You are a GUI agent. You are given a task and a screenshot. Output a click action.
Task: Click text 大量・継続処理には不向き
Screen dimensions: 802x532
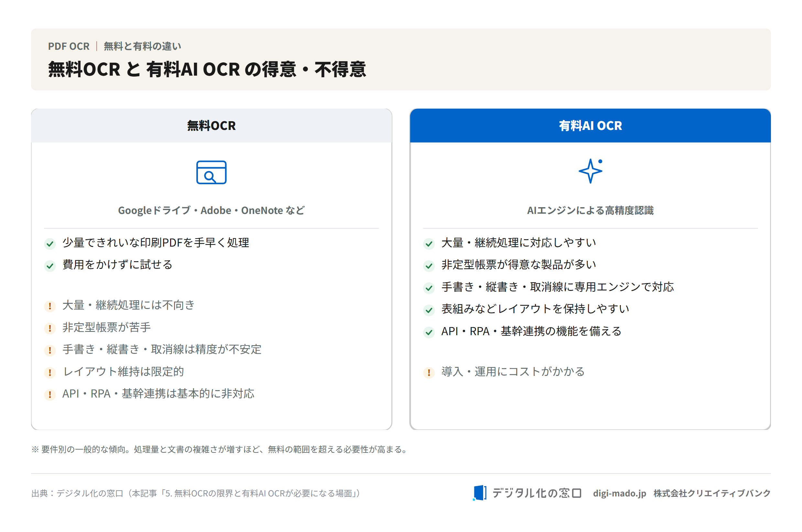pyautogui.click(x=129, y=305)
